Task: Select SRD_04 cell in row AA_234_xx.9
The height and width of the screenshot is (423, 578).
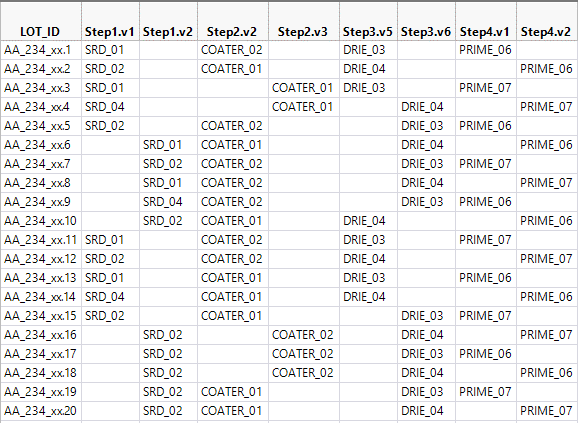Action: coord(168,202)
